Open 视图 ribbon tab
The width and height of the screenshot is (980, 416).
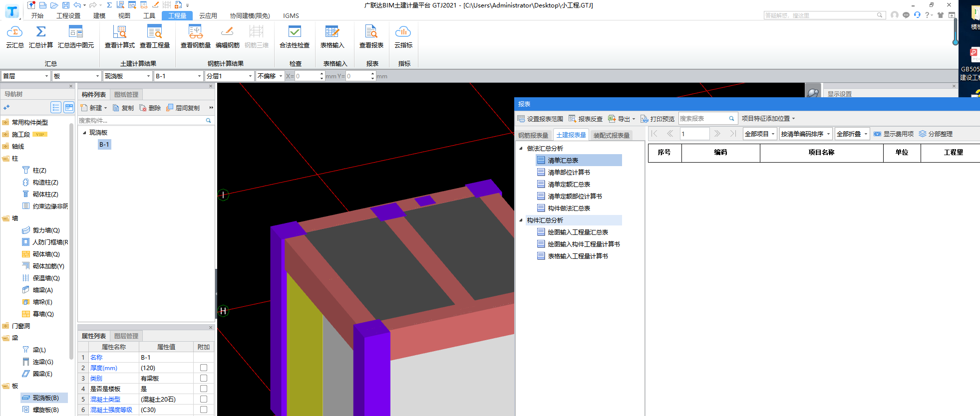(124, 15)
